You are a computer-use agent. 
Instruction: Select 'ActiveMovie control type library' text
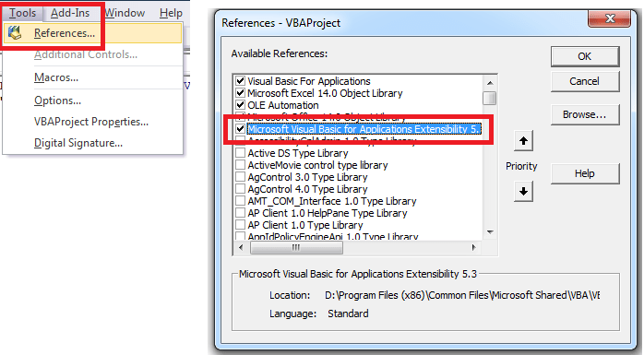click(317, 165)
